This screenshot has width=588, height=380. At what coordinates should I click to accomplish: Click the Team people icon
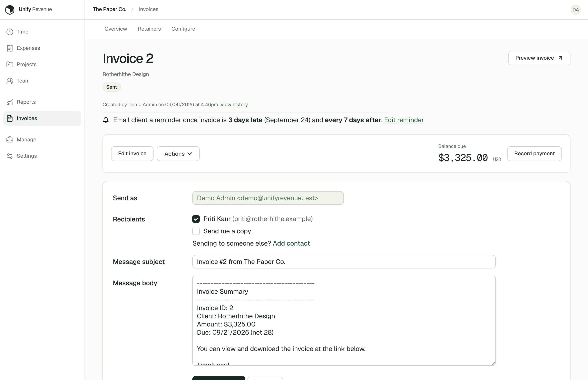(10, 81)
